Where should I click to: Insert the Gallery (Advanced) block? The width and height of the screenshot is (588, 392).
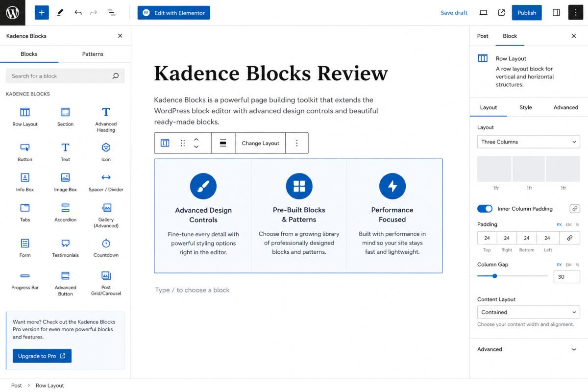[106, 216]
